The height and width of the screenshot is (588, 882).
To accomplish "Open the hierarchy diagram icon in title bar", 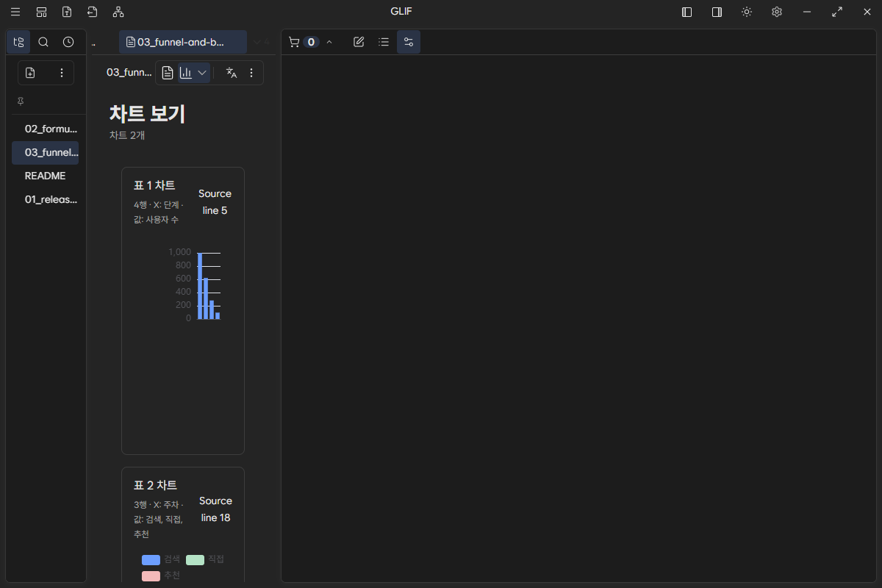I will (x=118, y=12).
